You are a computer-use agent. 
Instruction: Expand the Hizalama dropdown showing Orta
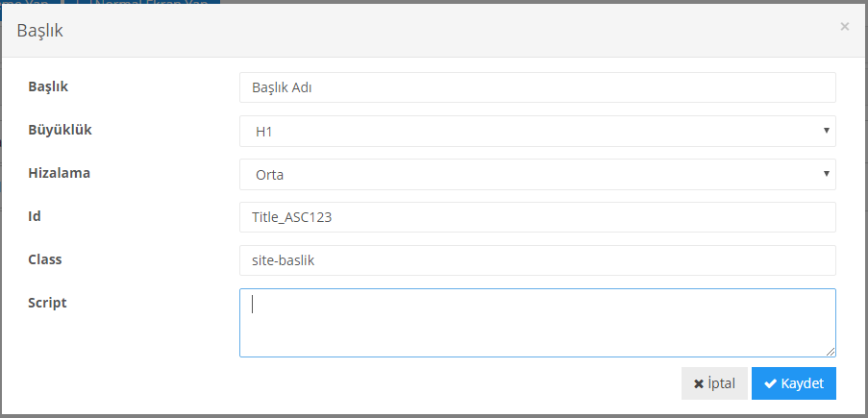537,174
